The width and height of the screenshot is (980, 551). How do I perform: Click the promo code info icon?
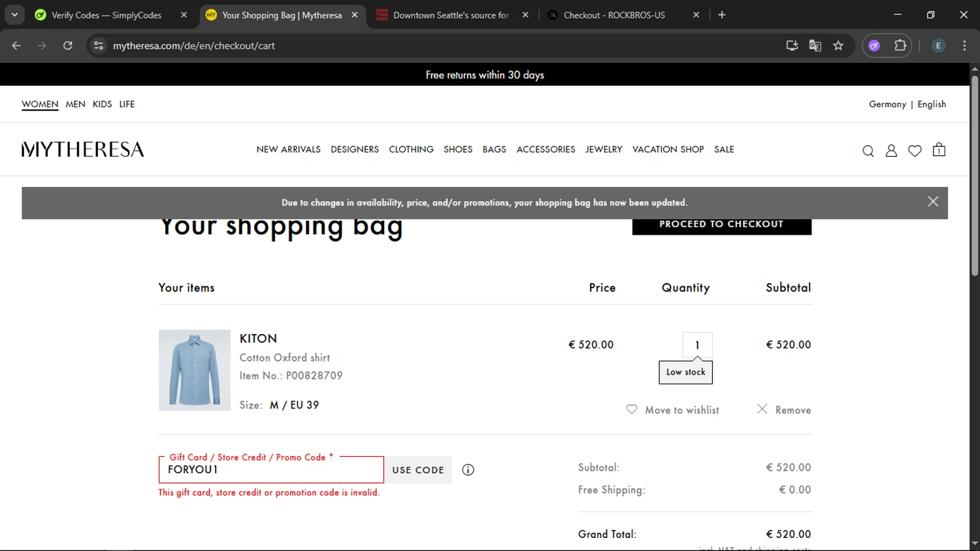468,470
